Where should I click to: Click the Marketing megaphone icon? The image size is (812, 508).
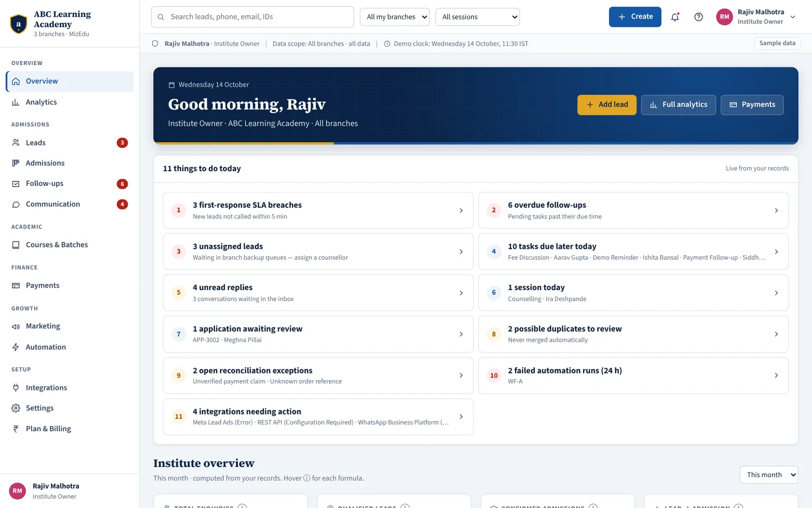(16, 327)
